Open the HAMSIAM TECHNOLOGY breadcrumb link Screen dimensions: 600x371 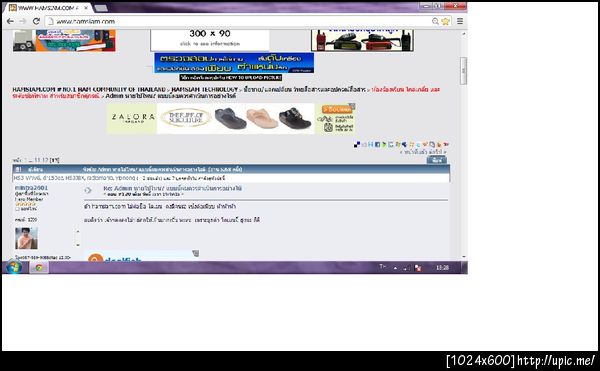[204, 89]
